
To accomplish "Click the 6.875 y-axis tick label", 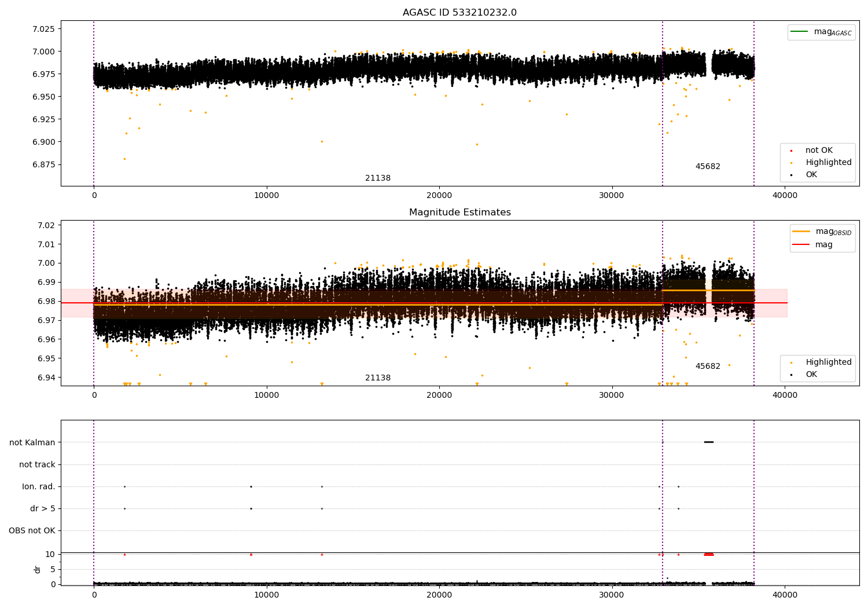I will pos(43,164).
